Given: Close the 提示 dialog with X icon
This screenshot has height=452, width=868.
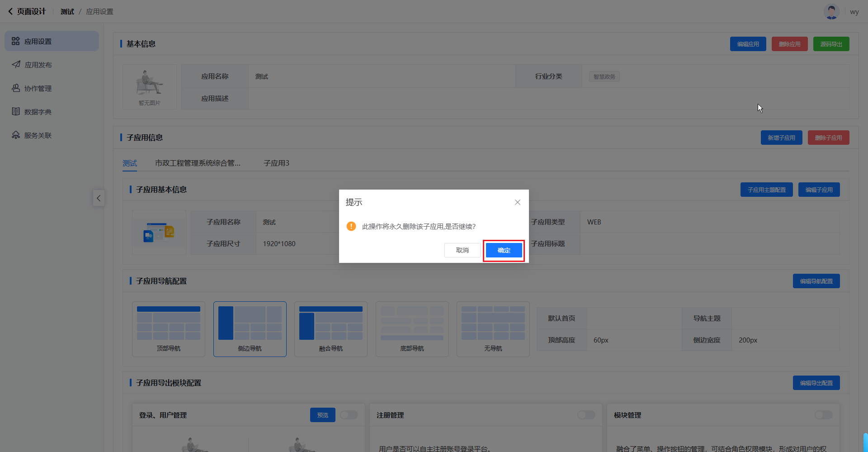Looking at the screenshot, I should (x=518, y=202).
